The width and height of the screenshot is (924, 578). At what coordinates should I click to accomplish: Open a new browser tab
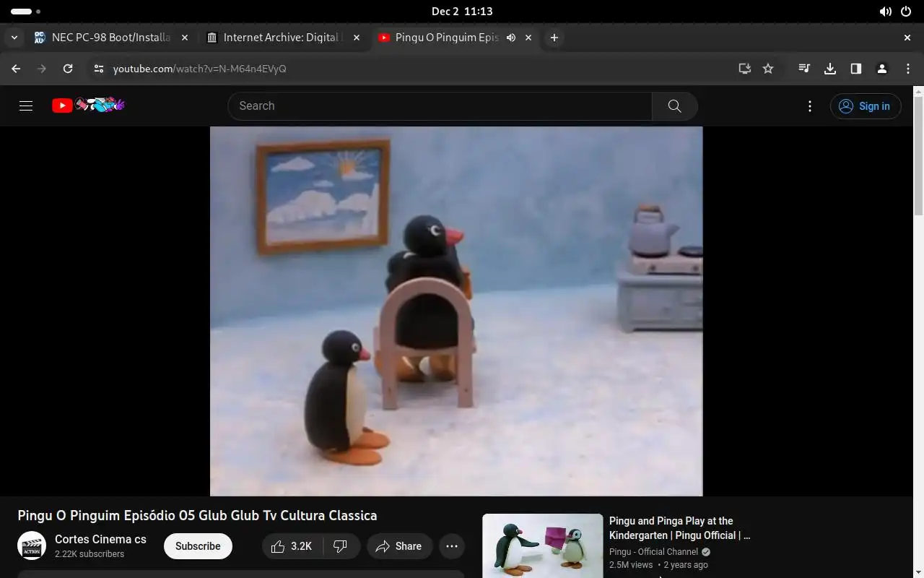(554, 38)
